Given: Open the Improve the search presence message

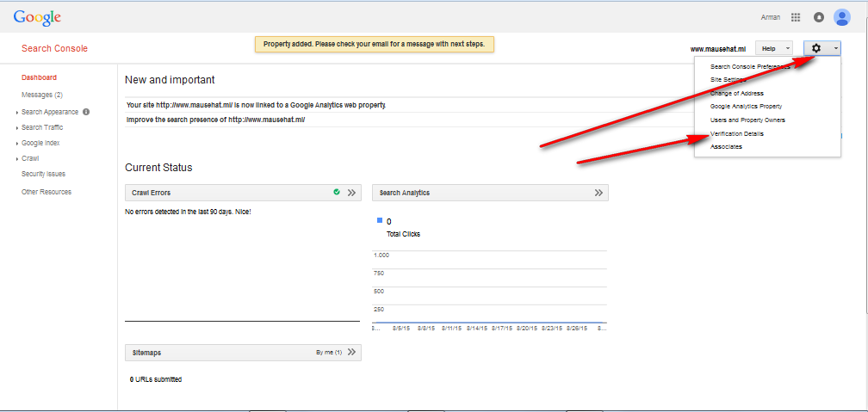Looking at the screenshot, I should 216,120.
